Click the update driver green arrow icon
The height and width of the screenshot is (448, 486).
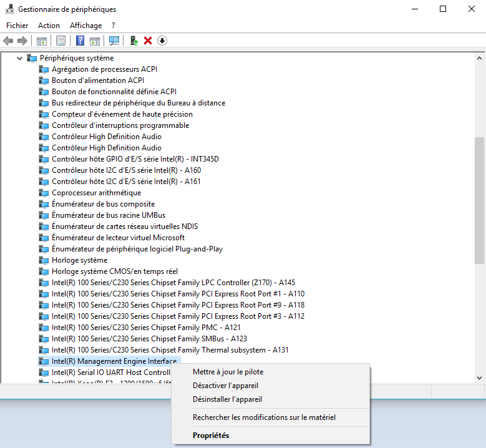coord(134,41)
